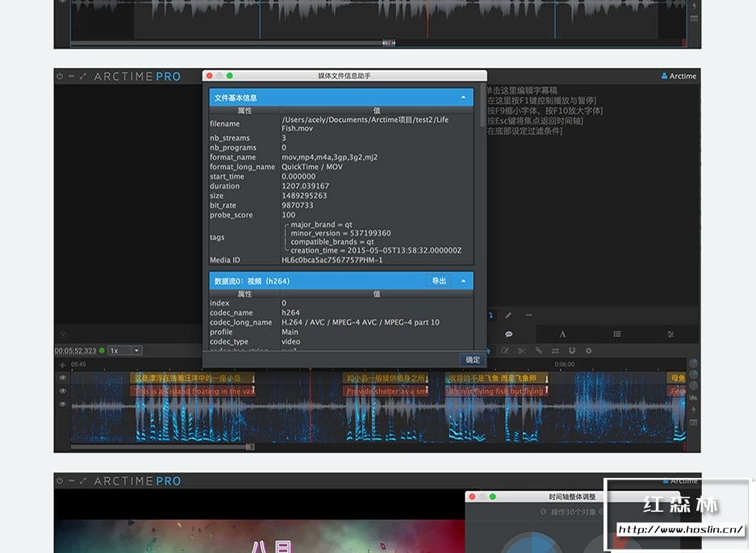Click the waveform display icon beside the timeline
The image size is (756, 553).
693,398
